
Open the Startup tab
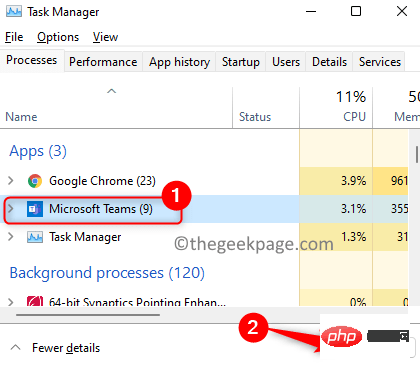(x=241, y=62)
